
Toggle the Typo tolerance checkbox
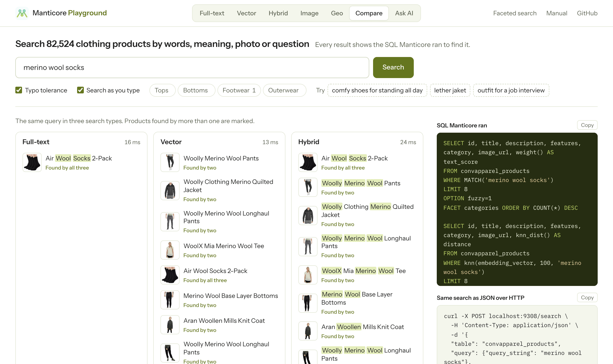point(19,90)
